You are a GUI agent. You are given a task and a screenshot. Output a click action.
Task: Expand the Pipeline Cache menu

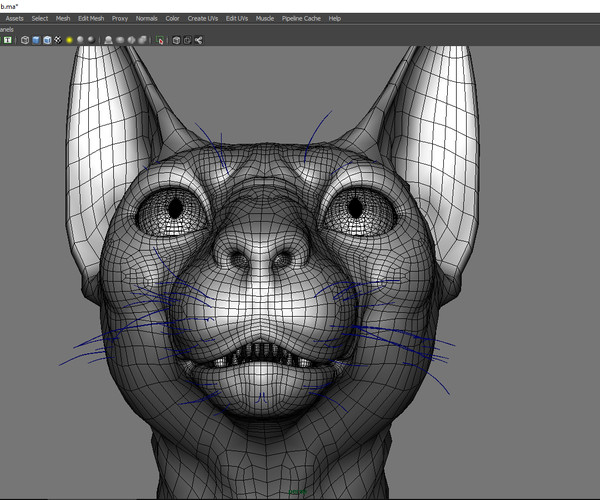tap(301, 18)
